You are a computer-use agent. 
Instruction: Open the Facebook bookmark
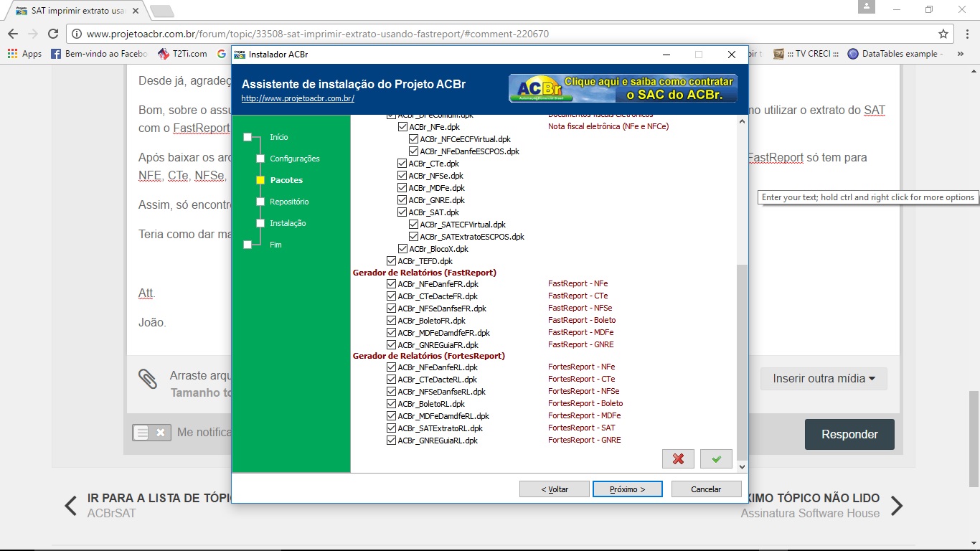point(99,54)
